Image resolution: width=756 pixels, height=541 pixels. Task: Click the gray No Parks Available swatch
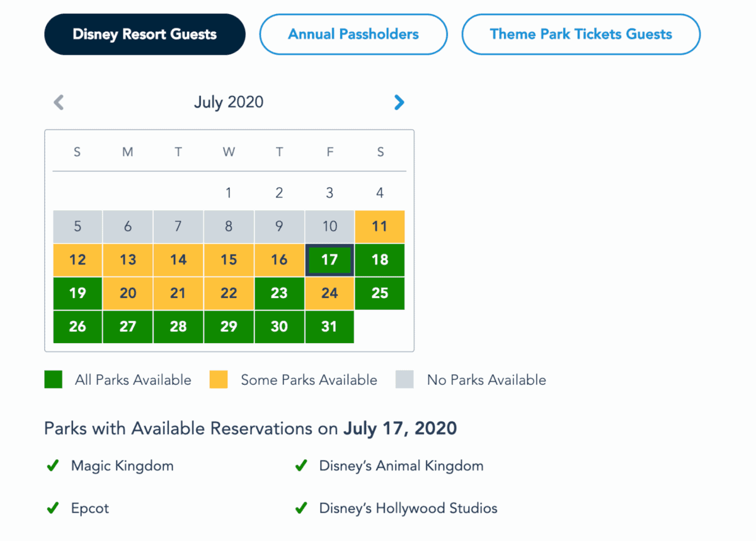coord(404,380)
